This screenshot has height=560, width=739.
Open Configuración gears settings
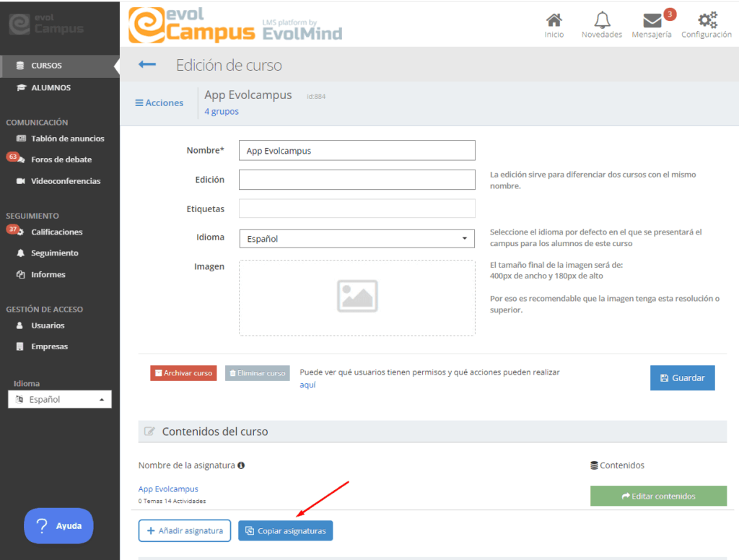(x=707, y=21)
